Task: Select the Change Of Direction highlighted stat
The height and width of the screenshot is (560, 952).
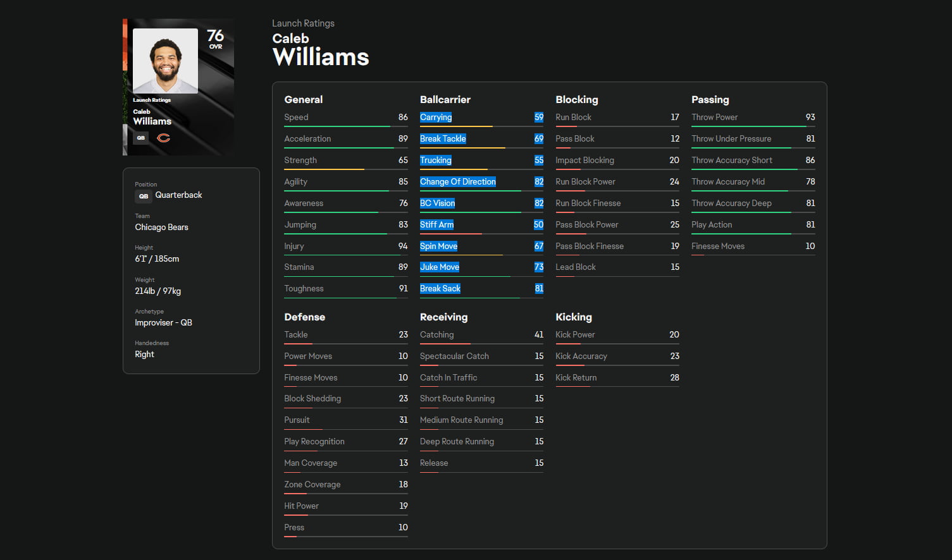Action: [458, 181]
